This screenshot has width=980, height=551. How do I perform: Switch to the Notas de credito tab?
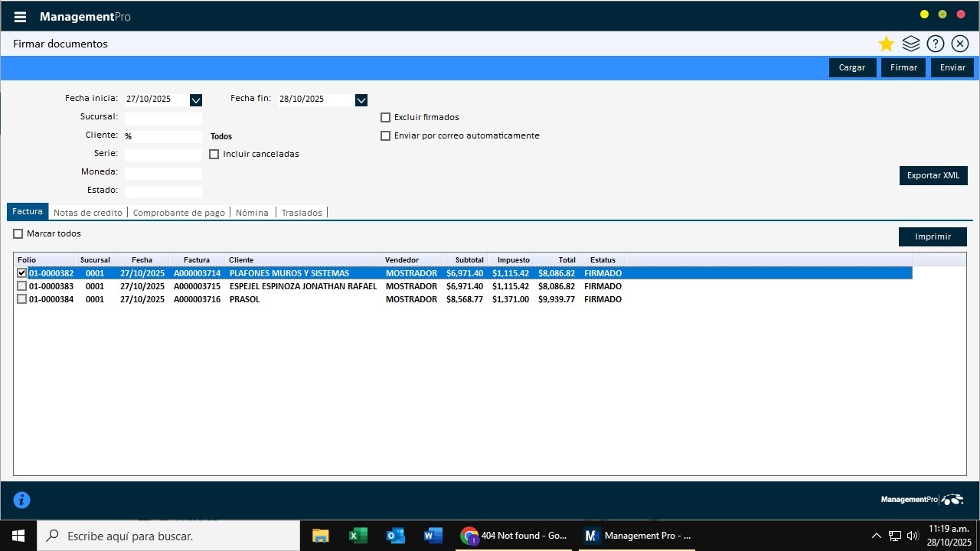88,213
